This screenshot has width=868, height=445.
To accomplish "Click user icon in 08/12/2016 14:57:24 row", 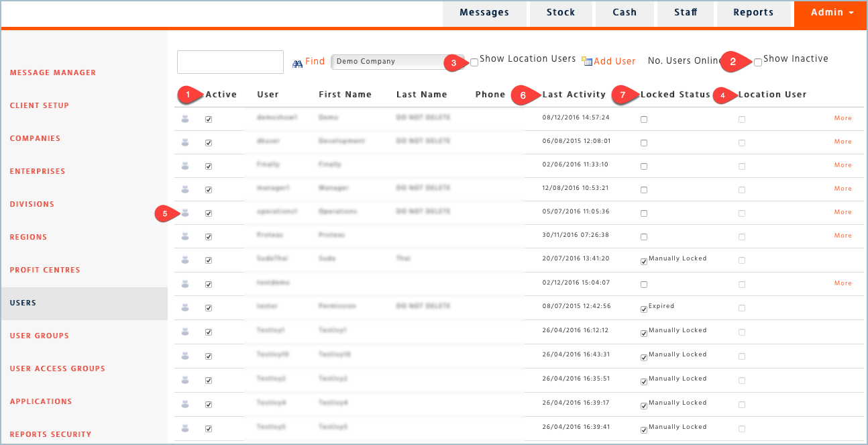I will click(185, 119).
